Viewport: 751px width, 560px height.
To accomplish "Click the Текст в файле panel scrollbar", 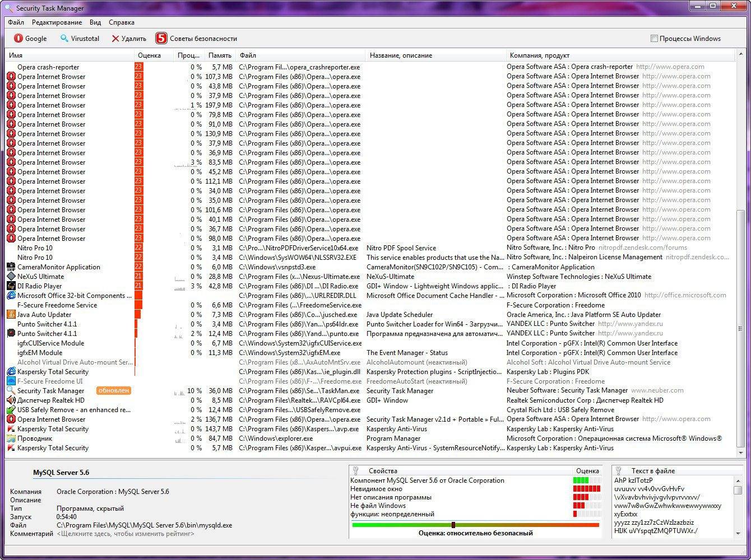I will tap(738, 507).
